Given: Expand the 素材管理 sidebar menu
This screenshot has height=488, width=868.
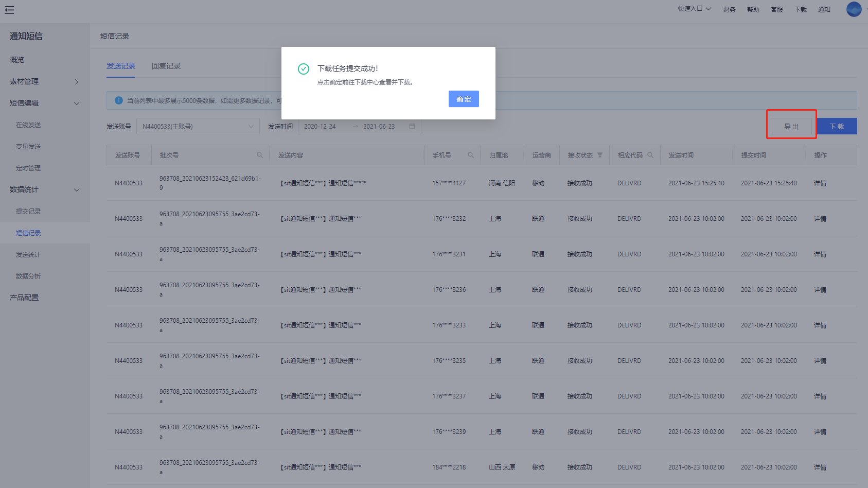Looking at the screenshot, I should 45,81.
